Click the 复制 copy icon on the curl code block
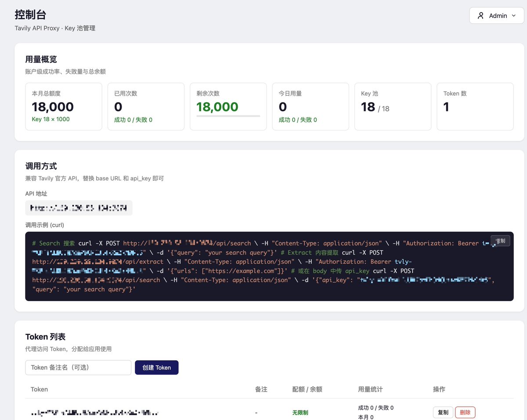The height and width of the screenshot is (420, 527). [500, 241]
